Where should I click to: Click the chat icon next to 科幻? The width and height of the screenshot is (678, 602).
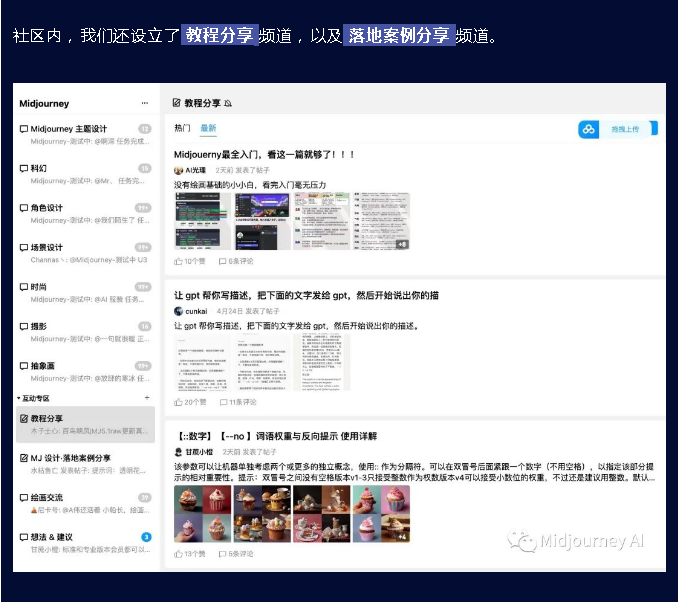click(24, 168)
